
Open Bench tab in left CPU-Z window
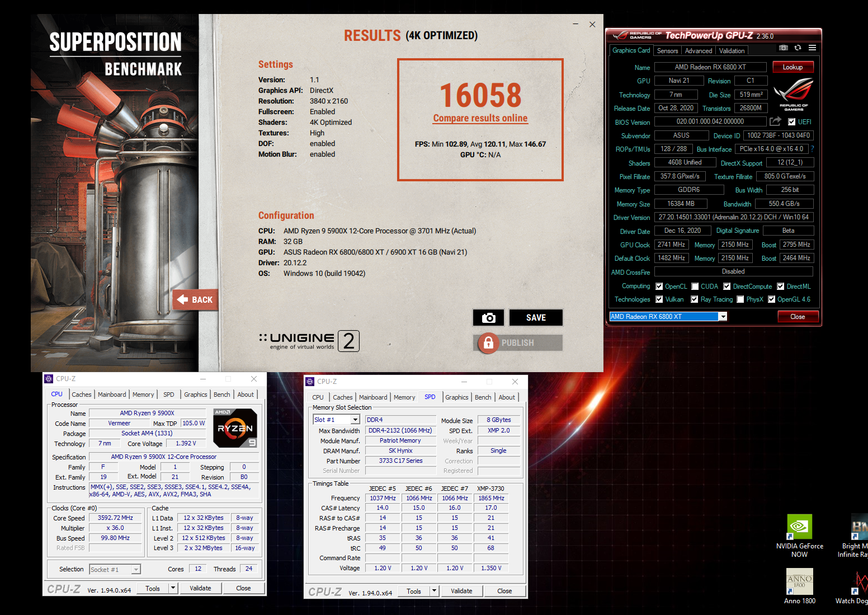click(221, 395)
